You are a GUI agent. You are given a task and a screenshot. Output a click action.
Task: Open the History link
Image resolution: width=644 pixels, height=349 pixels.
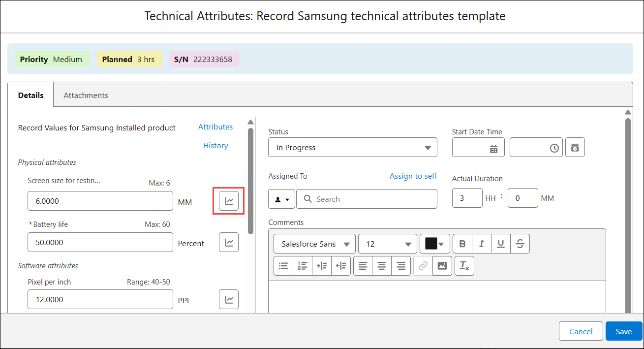215,146
